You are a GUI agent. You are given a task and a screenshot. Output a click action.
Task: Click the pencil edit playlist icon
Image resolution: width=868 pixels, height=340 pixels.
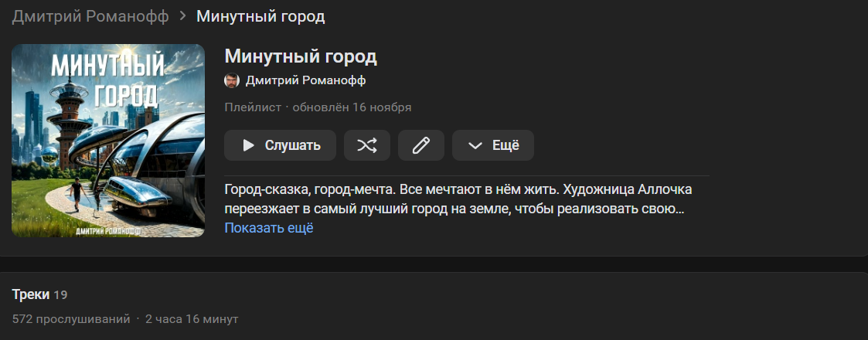point(421,145)
